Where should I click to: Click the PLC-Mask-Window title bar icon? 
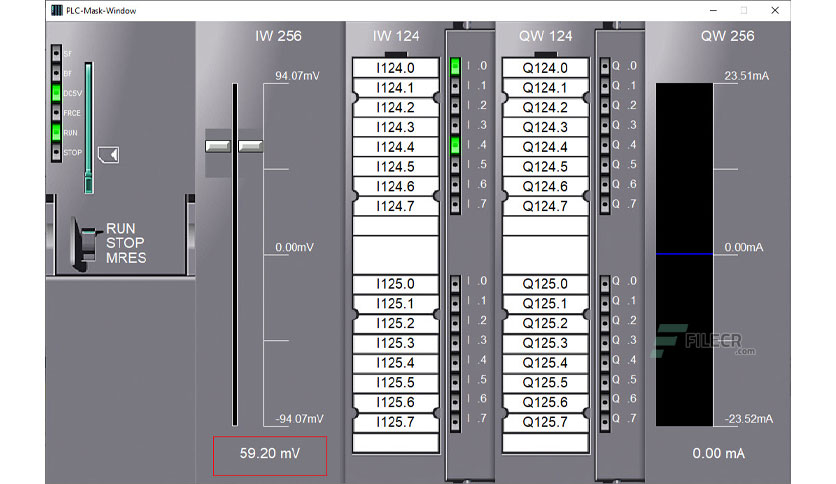(57, 10)
